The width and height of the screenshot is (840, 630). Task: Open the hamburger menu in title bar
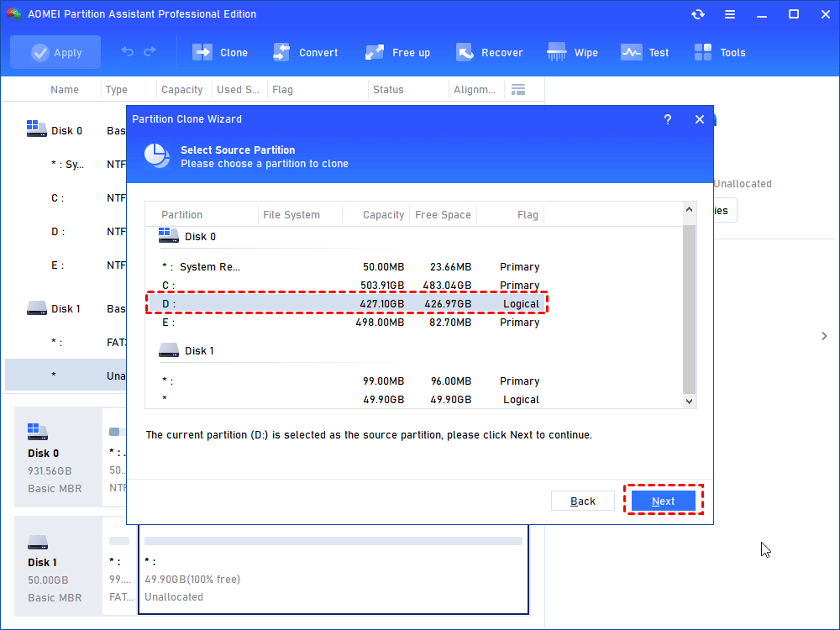(x=730, y=14)
